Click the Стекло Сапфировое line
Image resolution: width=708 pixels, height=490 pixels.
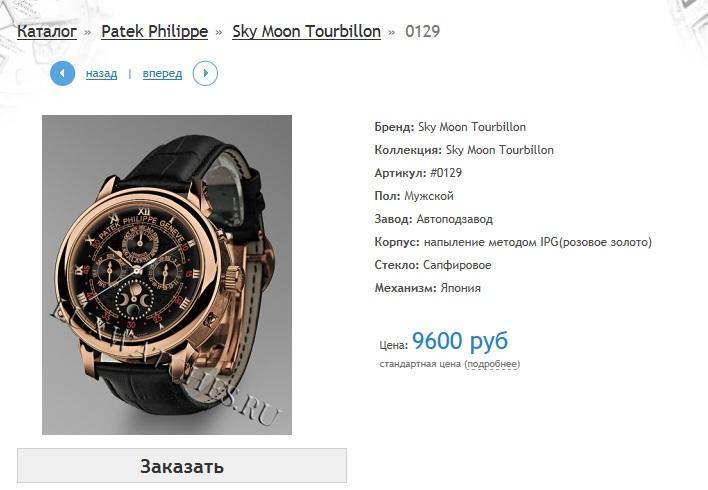[x=433, y=265]
